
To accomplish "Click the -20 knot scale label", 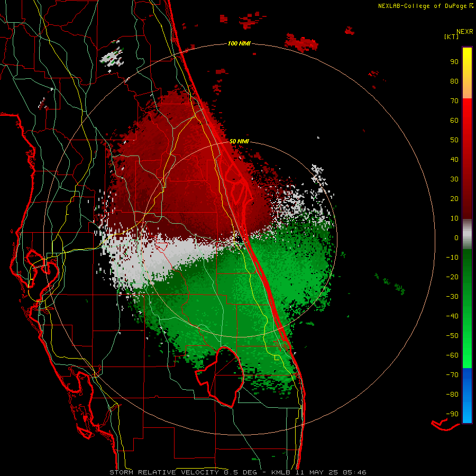I will tap(452, 277).
